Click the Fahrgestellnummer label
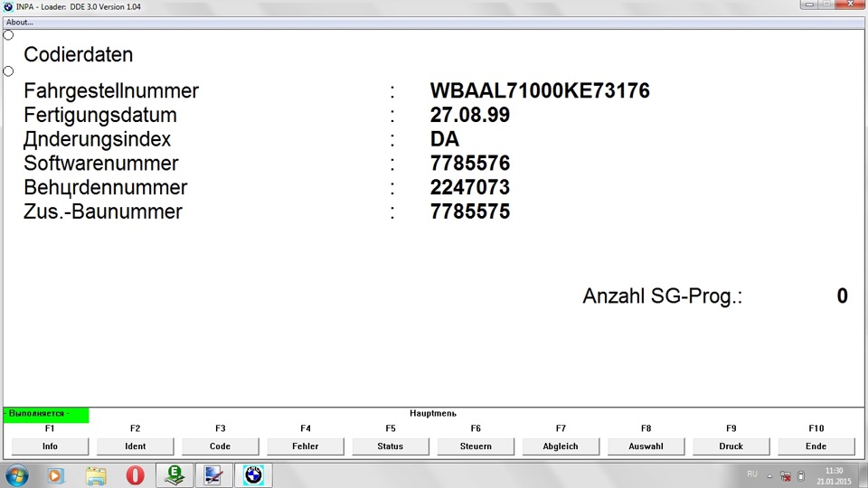The image size is (868, 488). pyautogui.click(x=110, y=90)
